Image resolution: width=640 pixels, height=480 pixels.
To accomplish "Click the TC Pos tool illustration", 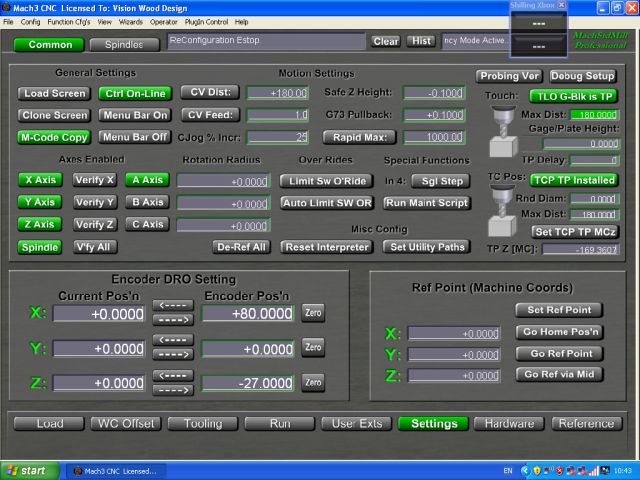I will [x=502, y=211].
